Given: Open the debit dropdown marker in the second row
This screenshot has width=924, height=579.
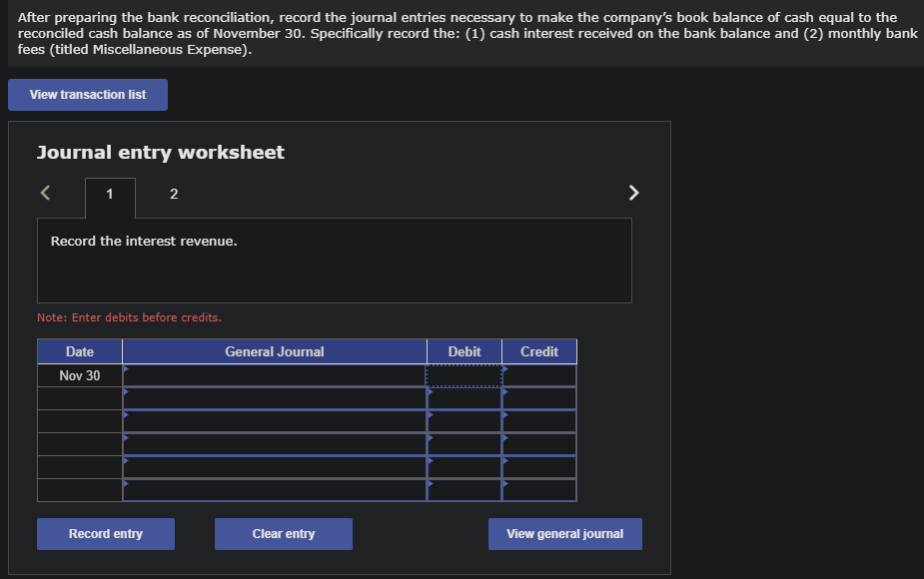Looking at the screenshot, I should (x=430, y=393).
